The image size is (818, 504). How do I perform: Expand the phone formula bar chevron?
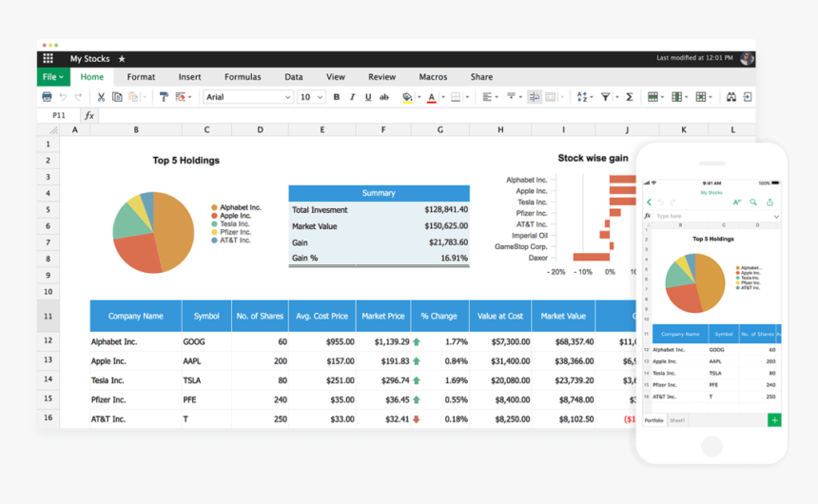click(776, 216)
